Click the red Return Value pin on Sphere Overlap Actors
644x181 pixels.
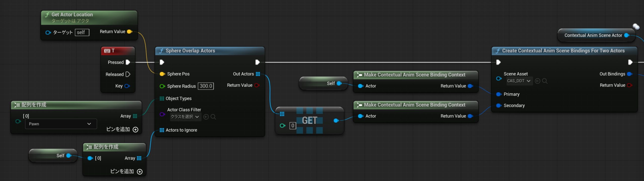(257, 85)
